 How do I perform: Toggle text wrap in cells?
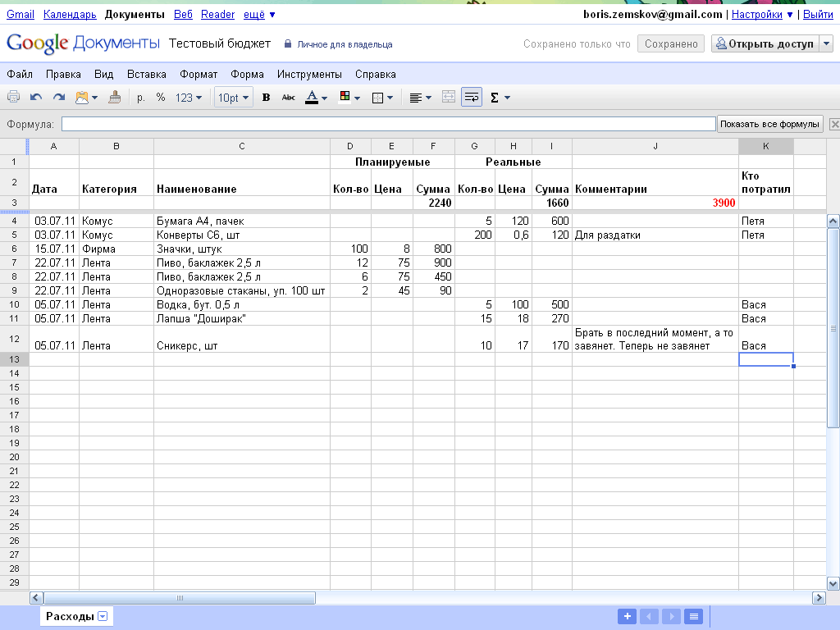point(472,98)
